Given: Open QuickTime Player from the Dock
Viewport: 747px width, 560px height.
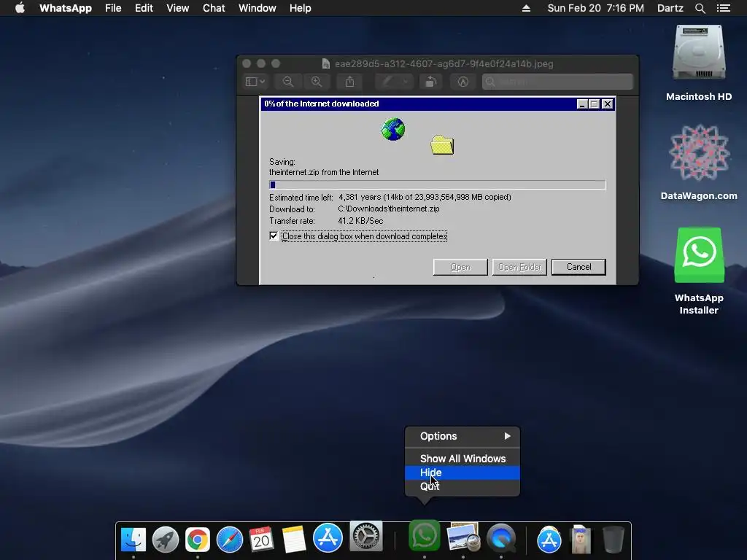Looking at the screenshot, I should tap(501, 538).
